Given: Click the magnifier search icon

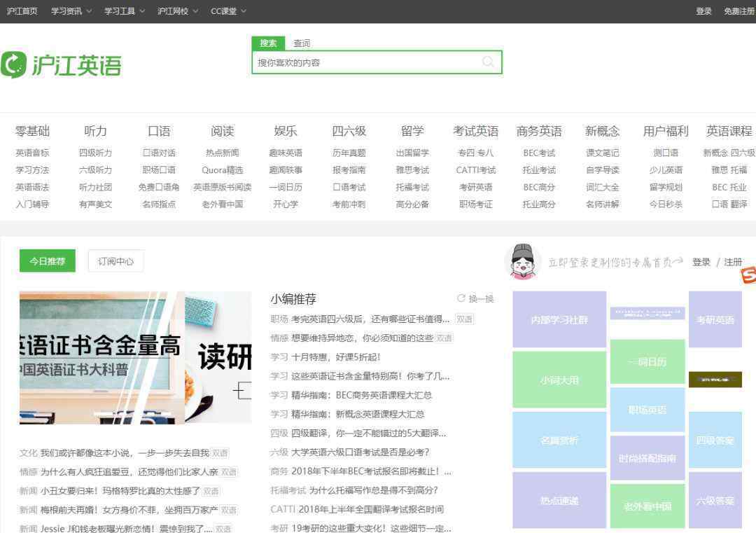Looking at the screenshot, I should click(488, 62).
